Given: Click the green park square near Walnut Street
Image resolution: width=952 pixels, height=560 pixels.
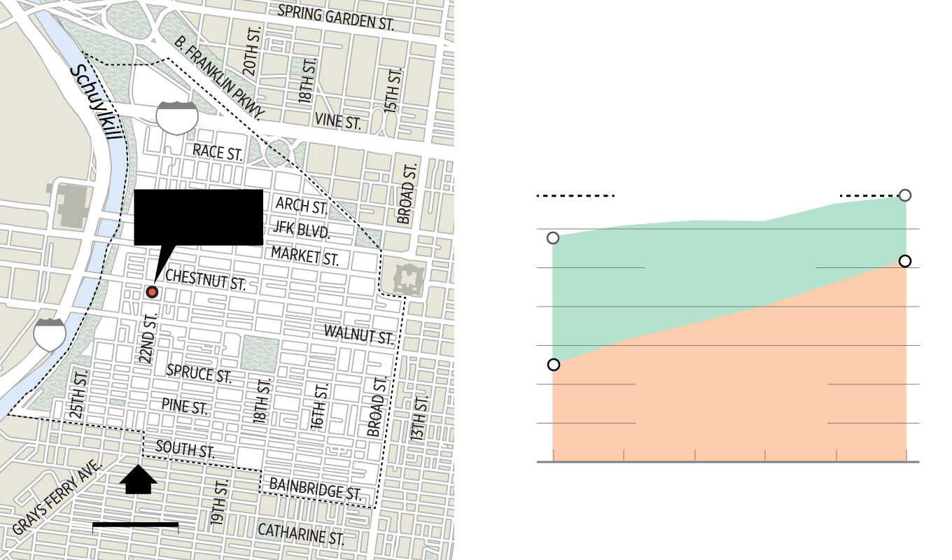Looking at the screenshot, I should 260,352.
